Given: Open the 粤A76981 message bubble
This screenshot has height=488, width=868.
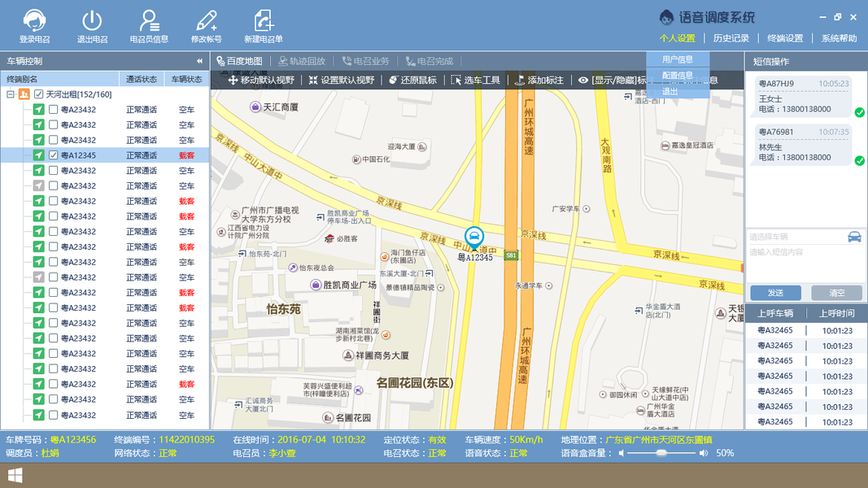Looking at the screenshot, I should pos(801,145).
